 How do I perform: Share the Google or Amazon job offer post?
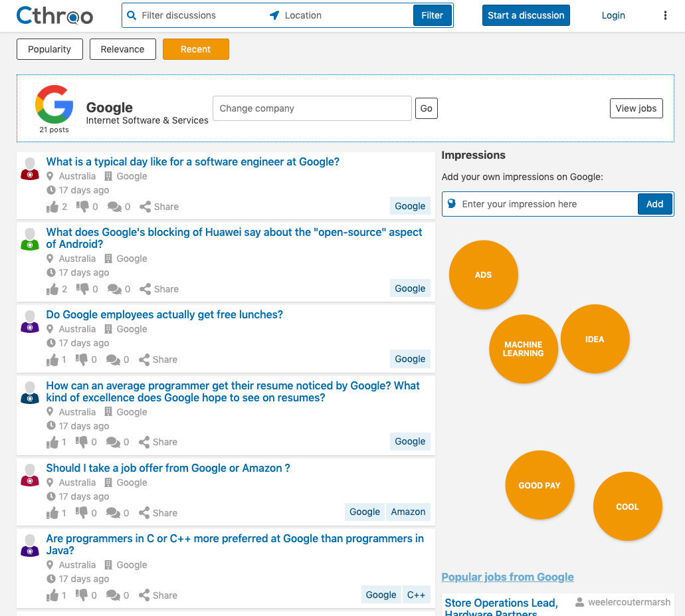pos(157,513)
